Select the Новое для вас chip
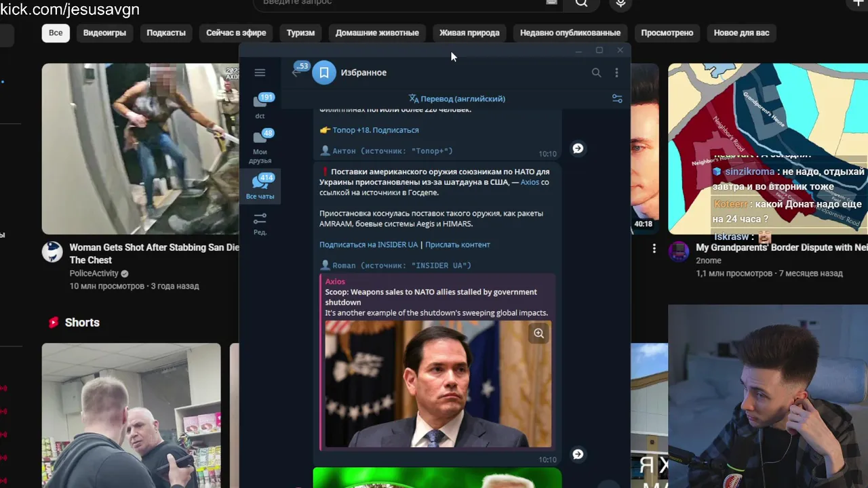The image size is (868, 488). (742, 33)
